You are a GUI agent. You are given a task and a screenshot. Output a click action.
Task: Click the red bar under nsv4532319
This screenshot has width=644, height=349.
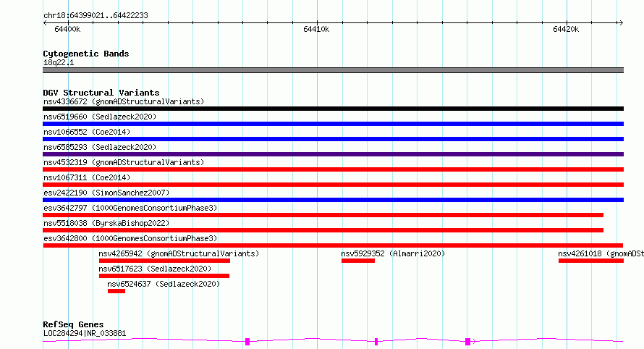[333, 169]
